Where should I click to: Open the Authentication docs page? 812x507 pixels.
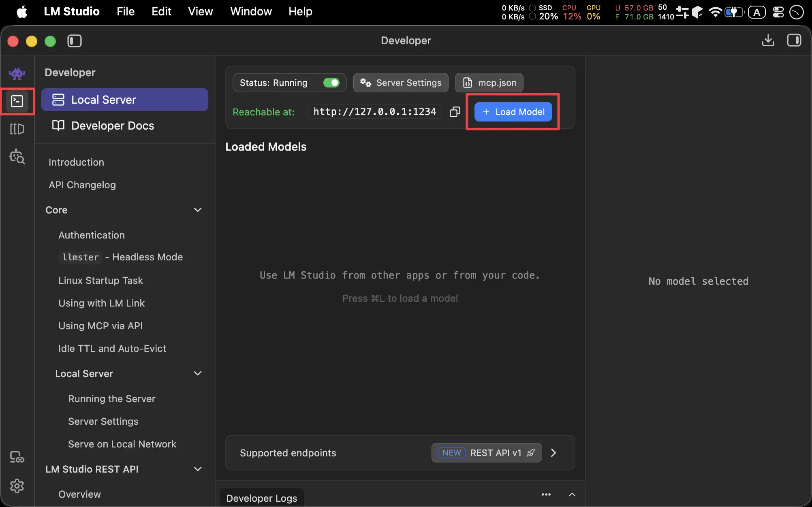click(92, 235)
